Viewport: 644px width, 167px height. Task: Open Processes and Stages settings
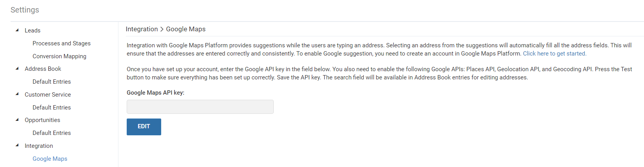62,43
